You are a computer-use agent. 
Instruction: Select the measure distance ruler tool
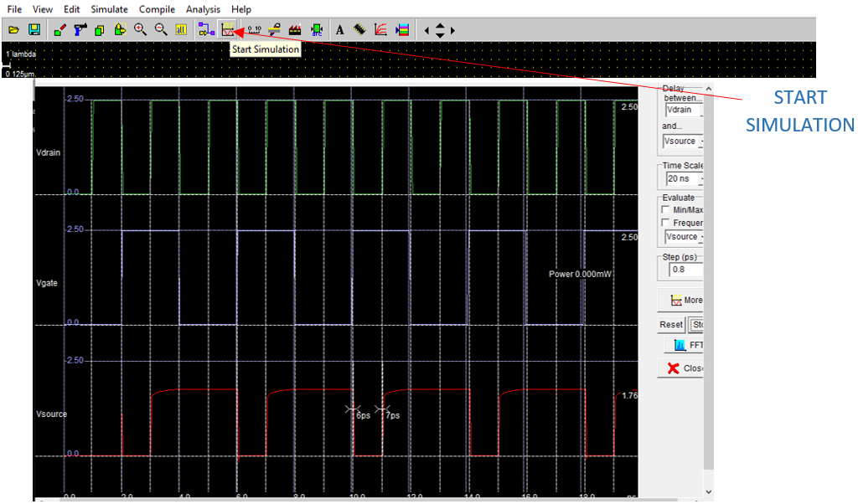[x=255, y=30]
